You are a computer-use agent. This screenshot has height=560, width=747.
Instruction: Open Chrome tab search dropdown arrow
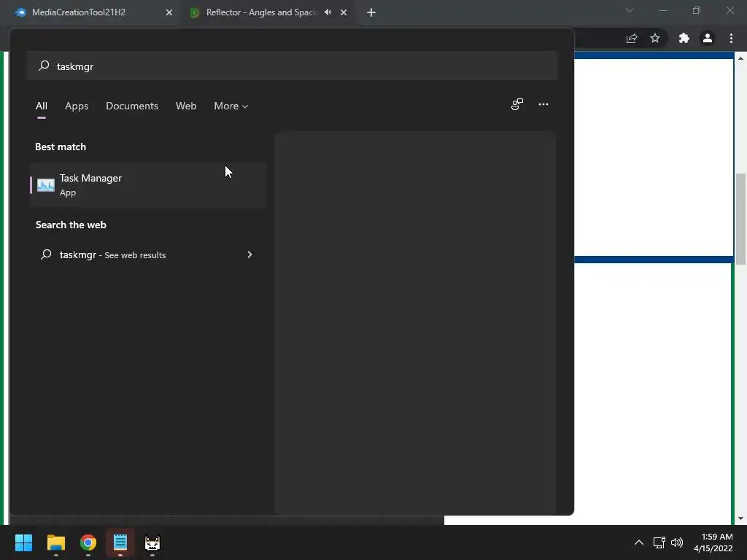pos(630,10)
